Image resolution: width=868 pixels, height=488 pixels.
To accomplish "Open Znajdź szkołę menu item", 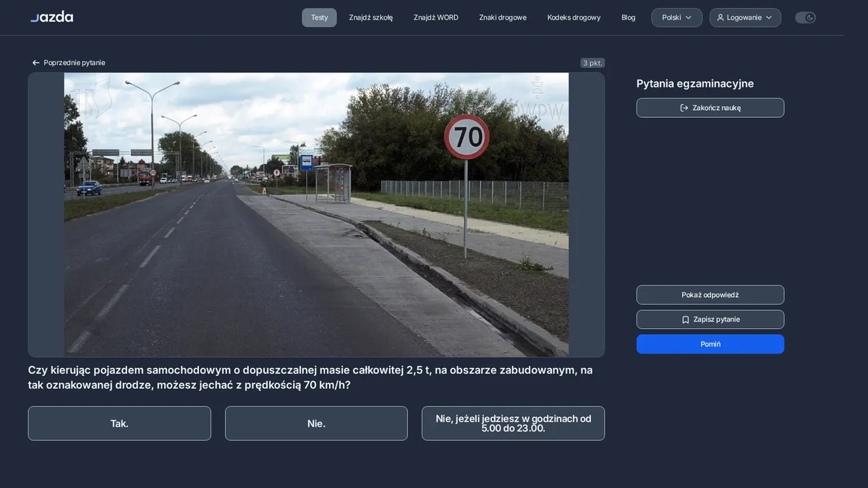I will tap(371, 17).
